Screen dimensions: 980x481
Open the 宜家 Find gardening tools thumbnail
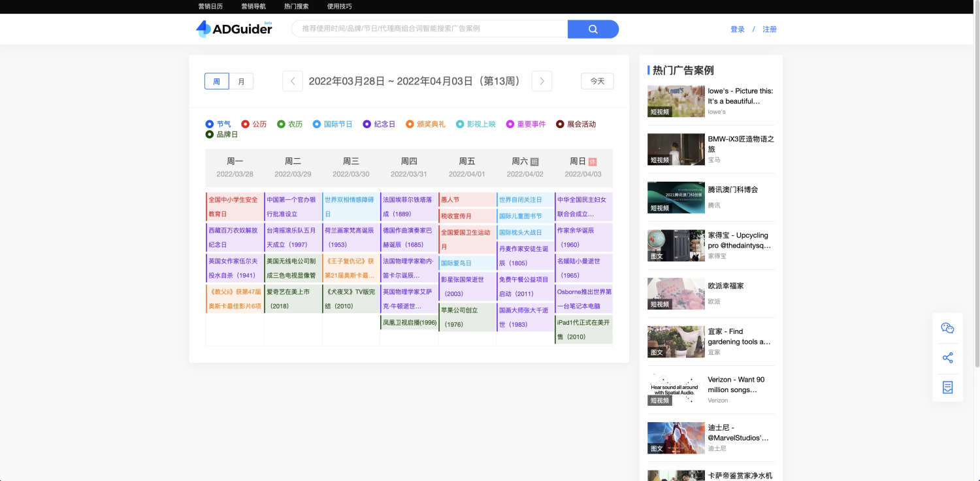click(676, 342)
